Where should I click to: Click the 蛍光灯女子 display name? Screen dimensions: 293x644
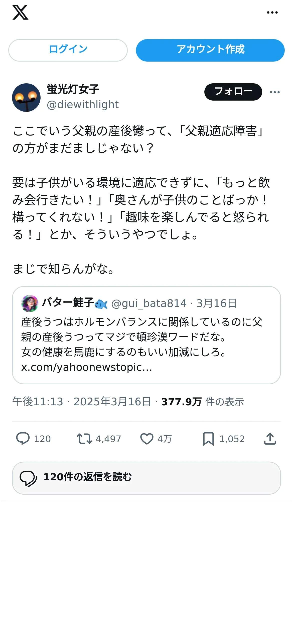(73, 89)
